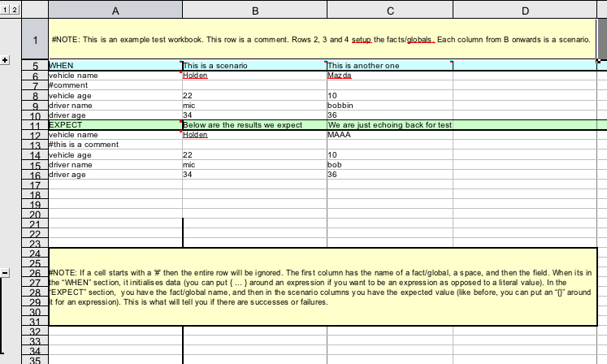This screenshot has width=607, height=364.
Task: Show outline level 2 button
Action: click(15, 10)
